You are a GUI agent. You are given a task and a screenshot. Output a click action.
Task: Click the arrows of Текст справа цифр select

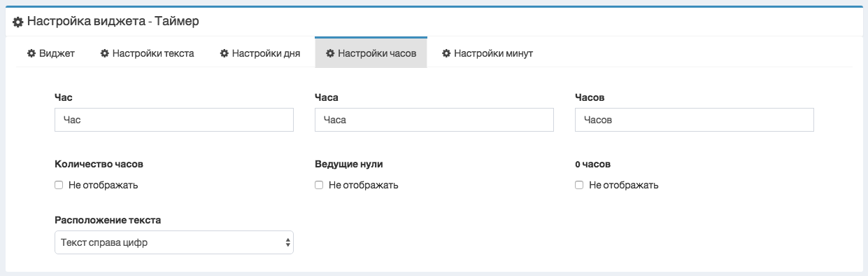pyautogui.click(x=287, y=242)
